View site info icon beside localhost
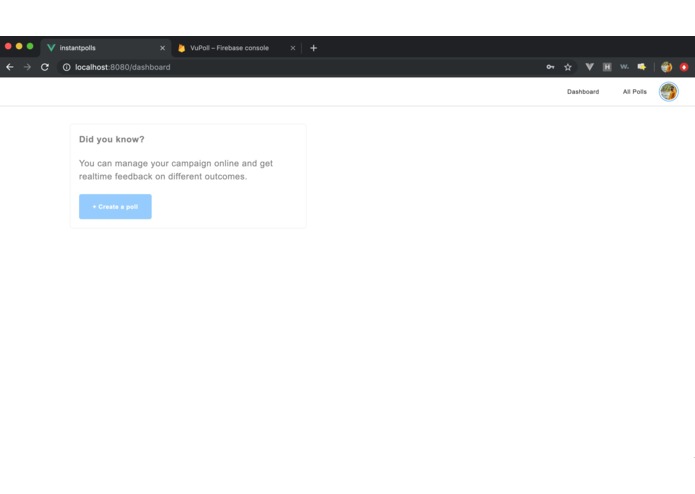The image size is (695, 494). click(66, 67)
